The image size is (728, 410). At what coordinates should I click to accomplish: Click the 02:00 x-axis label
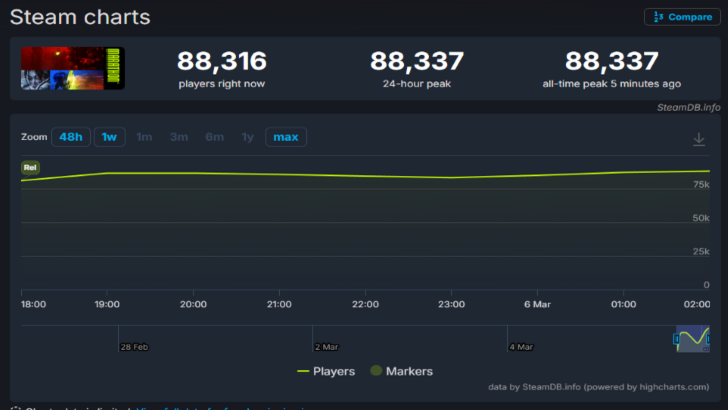(697, 305)
